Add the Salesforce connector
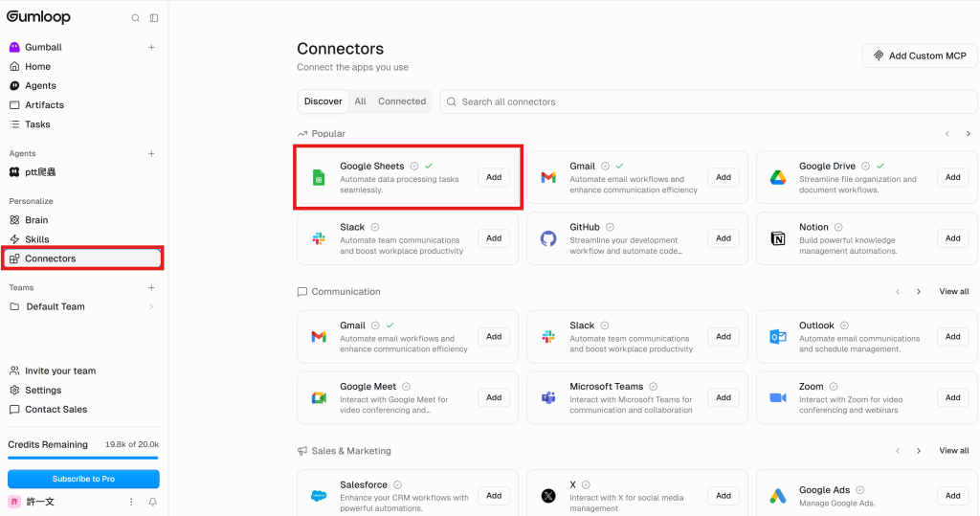Screen dimensions: 980x516 [x=494, y=496]
